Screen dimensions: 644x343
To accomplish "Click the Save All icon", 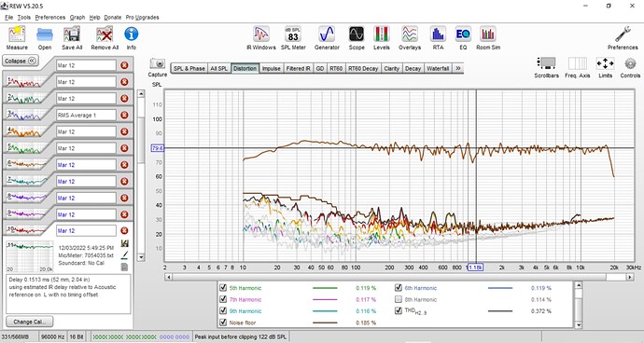I will [72, 34].
